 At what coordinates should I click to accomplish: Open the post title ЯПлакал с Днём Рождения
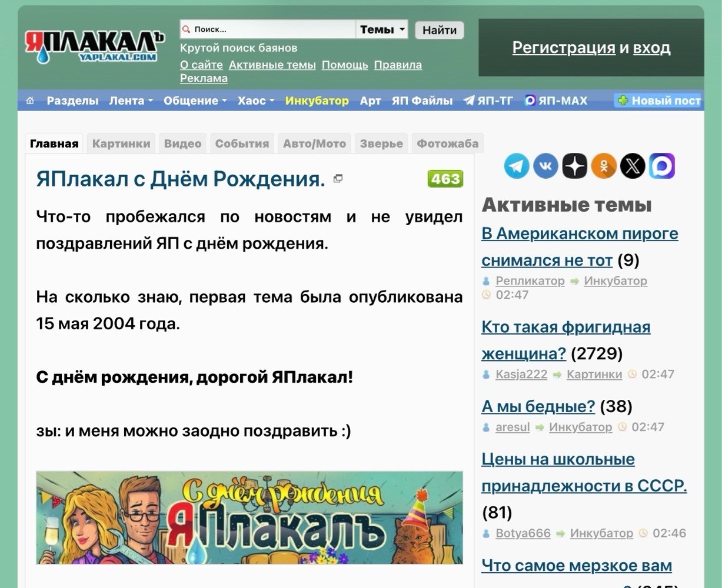[x=181, y=179]
